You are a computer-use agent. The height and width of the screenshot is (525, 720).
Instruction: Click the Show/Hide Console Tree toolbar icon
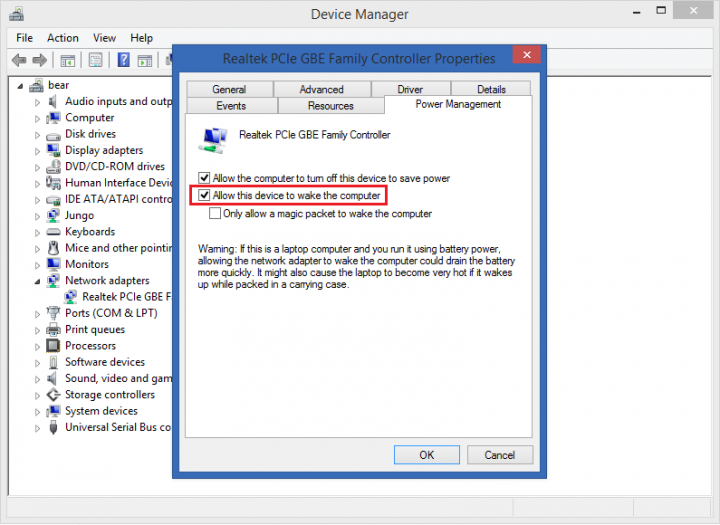coord(68,60)
